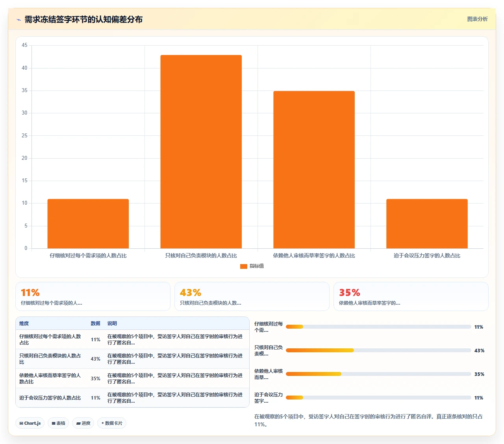Click the blue icon beside the chart title
504x444 pixels.
19,20
